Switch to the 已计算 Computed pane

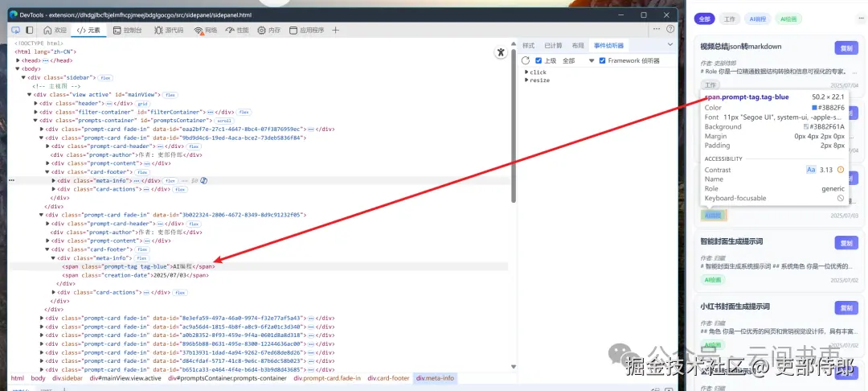(553, 45)
